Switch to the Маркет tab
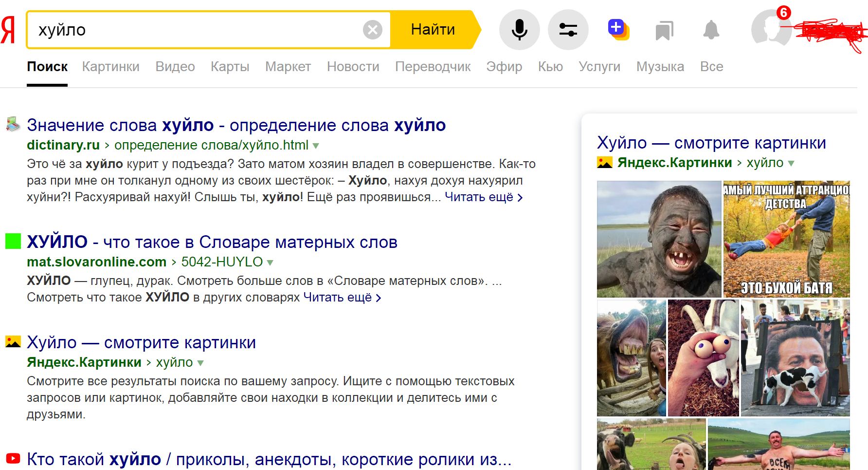This screenshot has width=868, height=470. coord(288,67)
